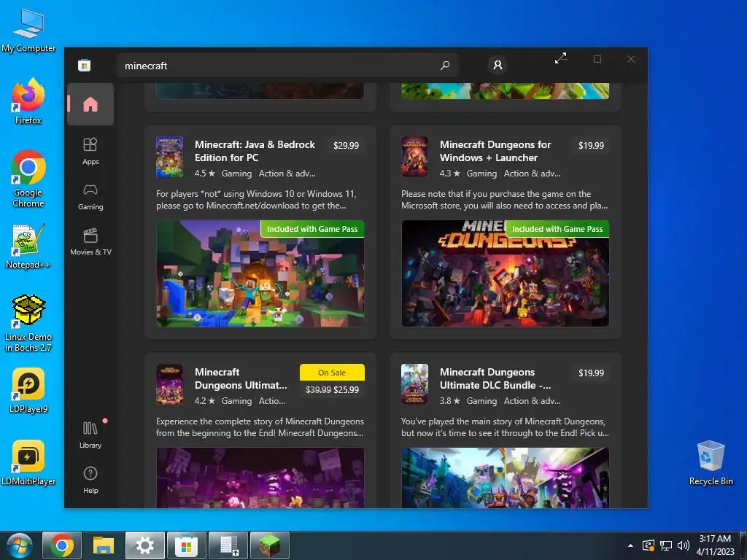
Task: Open Firefox desktop shortcut
Action: [x=28, y=102]
